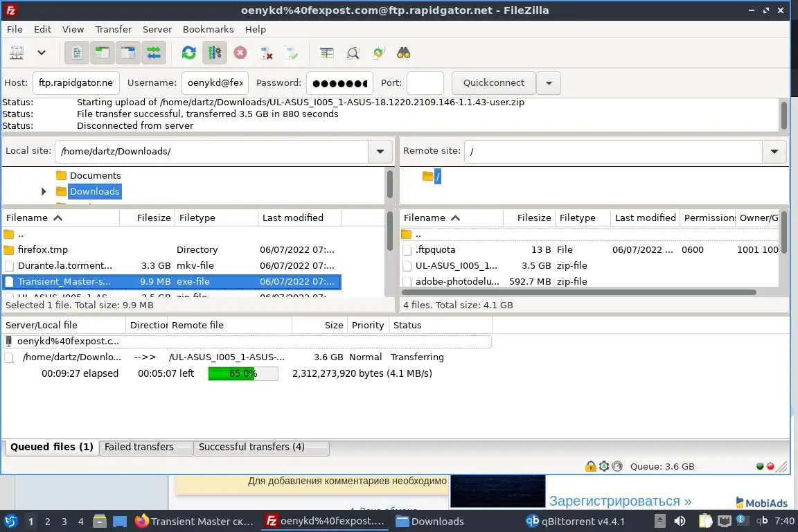Expand the Downloads folder tree node
Image resolution: width=798 pixels, height=532 pixels.
[44, 191]
